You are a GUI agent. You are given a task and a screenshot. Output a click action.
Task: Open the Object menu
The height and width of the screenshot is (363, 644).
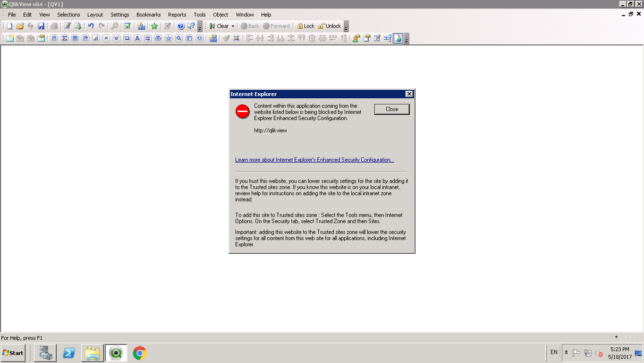220,15
